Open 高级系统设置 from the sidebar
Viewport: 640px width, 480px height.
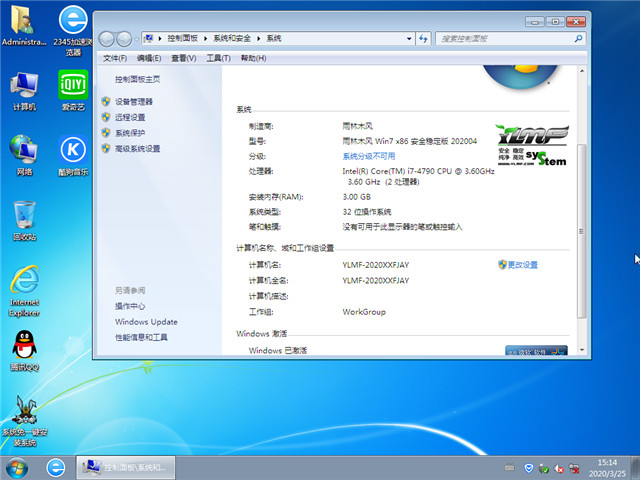138,149
